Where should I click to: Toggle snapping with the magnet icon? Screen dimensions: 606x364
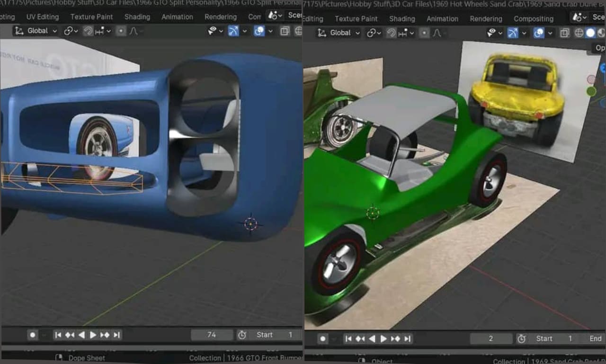(88, 31)
